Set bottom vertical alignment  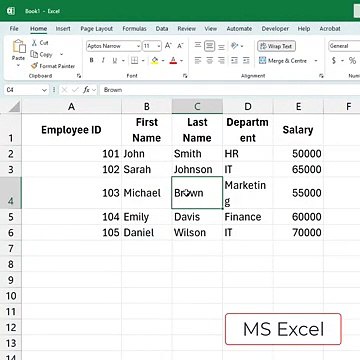[221, 46]
